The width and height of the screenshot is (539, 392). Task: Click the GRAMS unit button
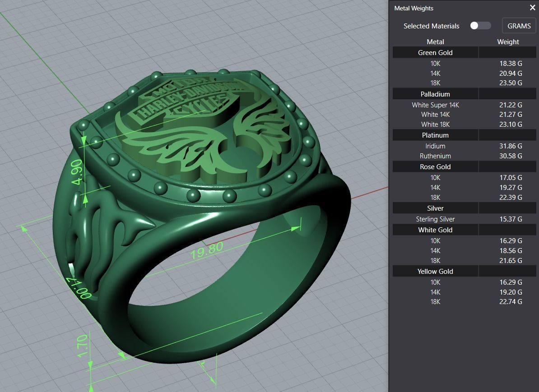(519, 26)
